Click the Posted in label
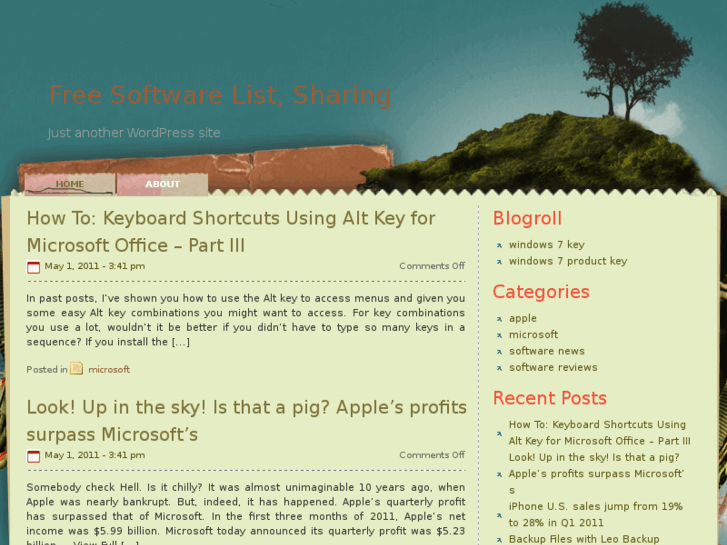Screen dimensions: 727x545 47,370
